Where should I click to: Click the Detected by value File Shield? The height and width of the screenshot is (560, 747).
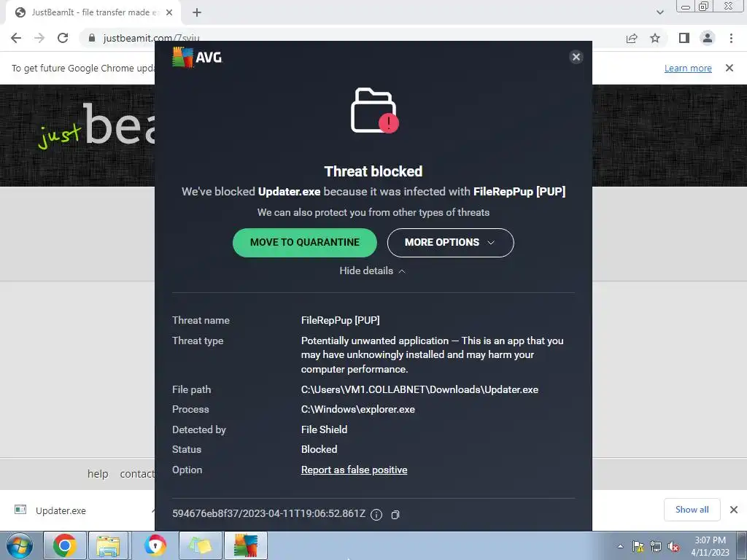[324, 429]
